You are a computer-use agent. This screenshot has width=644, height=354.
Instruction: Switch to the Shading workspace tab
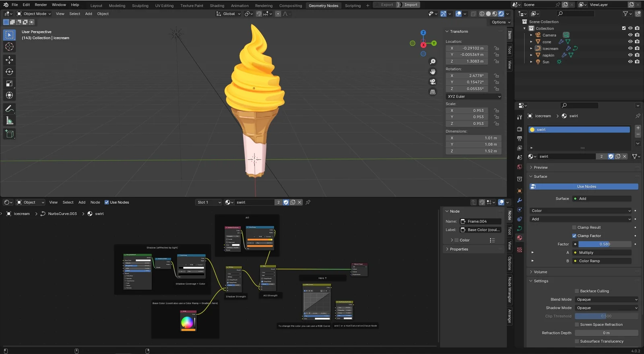[x=217, y=6]
